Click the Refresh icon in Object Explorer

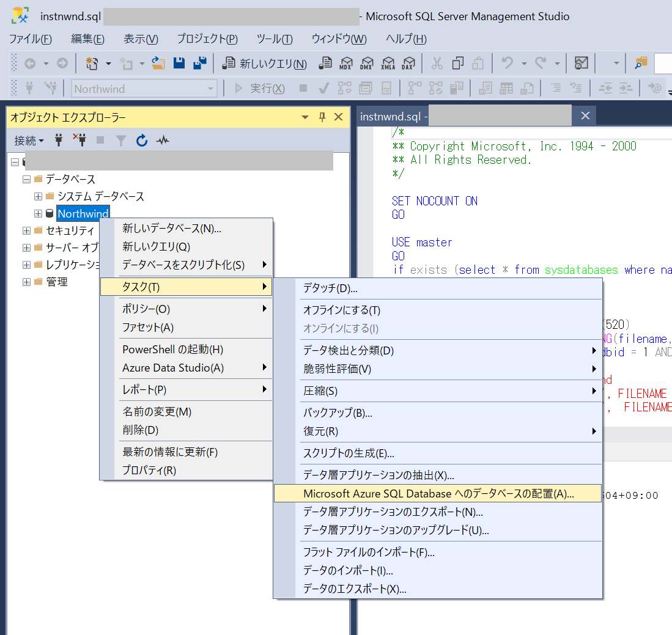tap(141, 140)
